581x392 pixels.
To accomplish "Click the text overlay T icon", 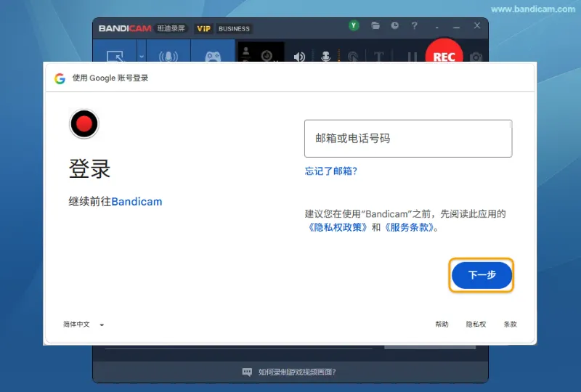I will coord(378,57).
